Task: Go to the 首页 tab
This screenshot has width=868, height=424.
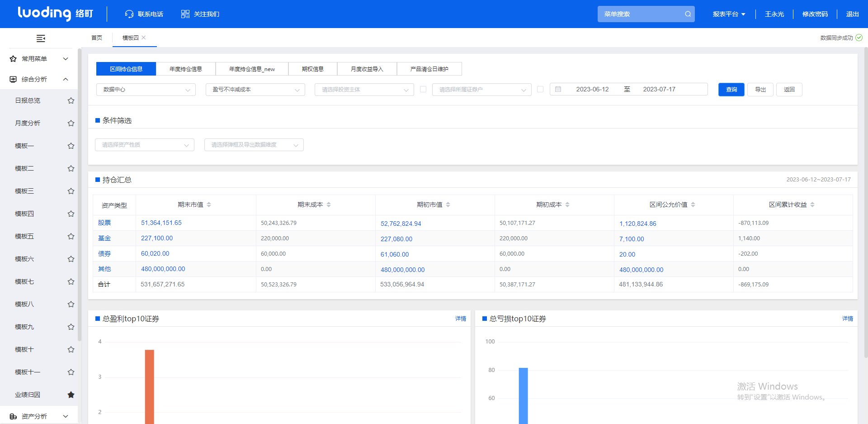Action: 97,38
